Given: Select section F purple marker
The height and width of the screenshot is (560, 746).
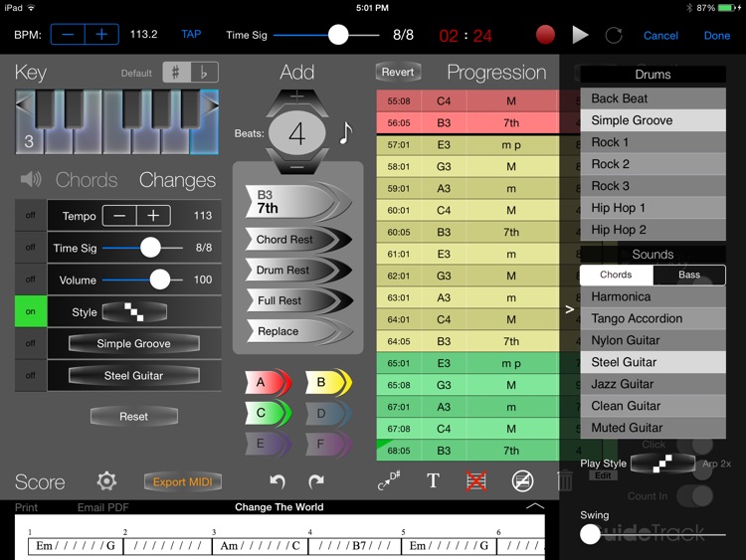Looking at the screenshot, I should 328,444.
